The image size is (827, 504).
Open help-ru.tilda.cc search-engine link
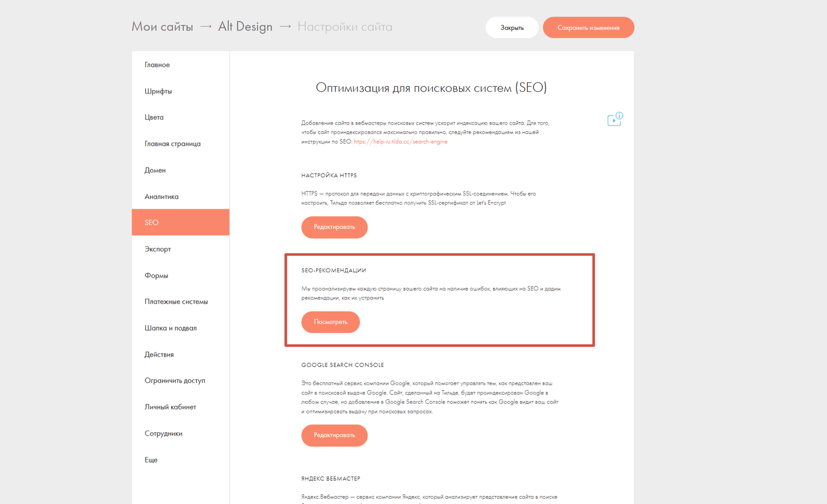point(401,142)
